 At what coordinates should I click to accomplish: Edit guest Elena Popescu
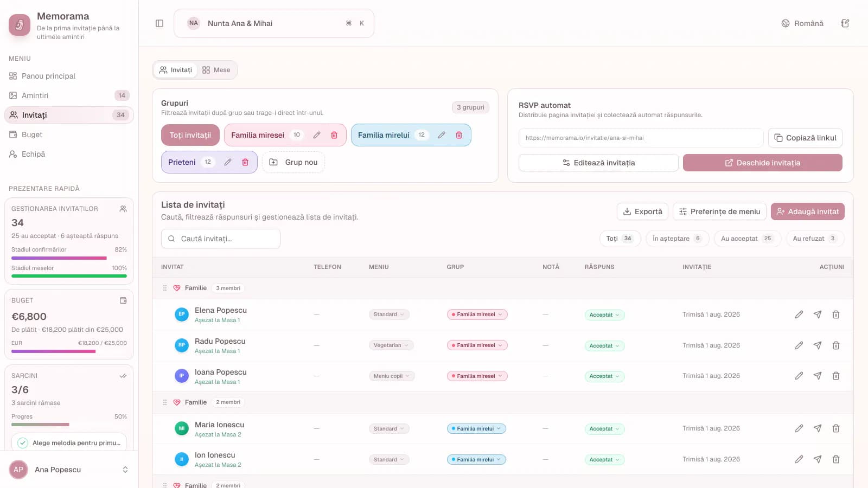pyautogui.click(x=799, y=314)
